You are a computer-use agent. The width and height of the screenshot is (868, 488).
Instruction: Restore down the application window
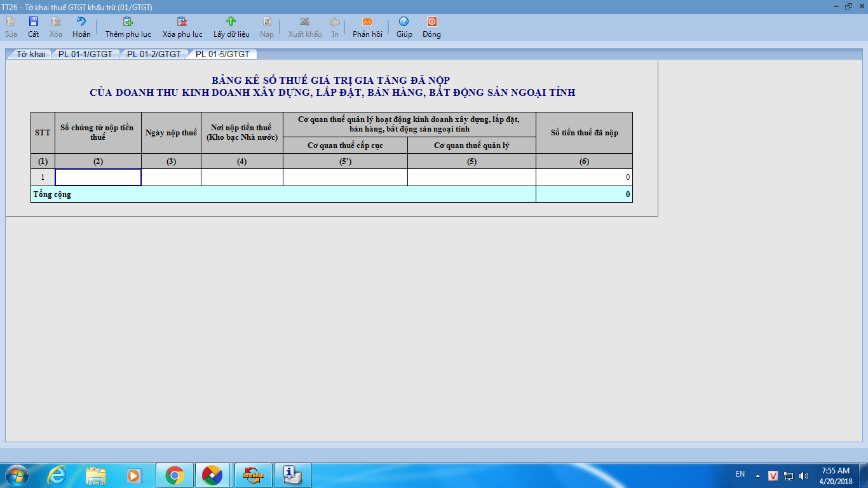point(848,6)
